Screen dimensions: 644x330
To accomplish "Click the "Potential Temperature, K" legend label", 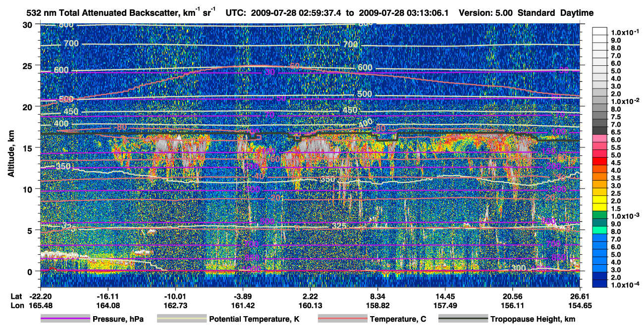I will [x=254, y=320].
